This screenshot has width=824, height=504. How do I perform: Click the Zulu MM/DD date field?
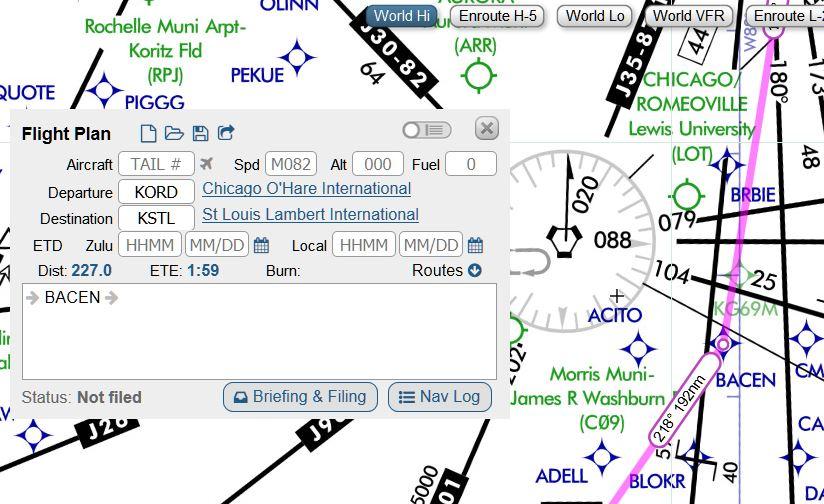217,245
